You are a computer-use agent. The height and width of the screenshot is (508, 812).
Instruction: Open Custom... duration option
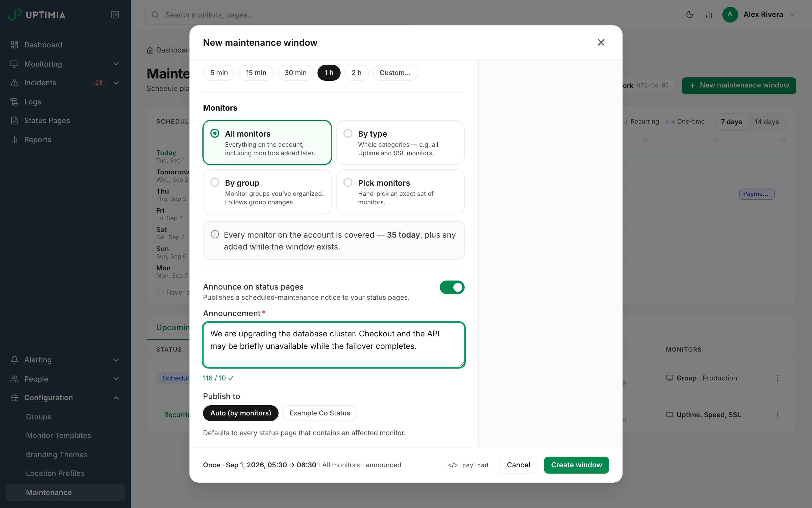[x=395, y=73]
